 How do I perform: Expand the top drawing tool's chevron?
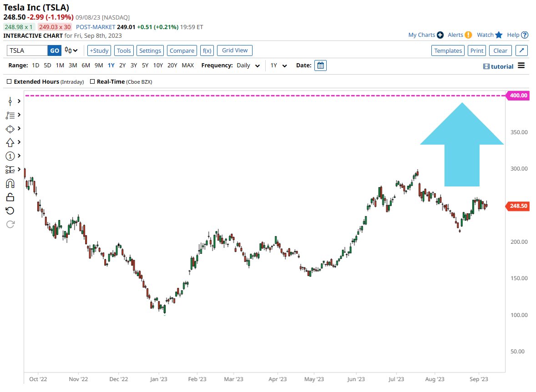(x=20, y=101)
